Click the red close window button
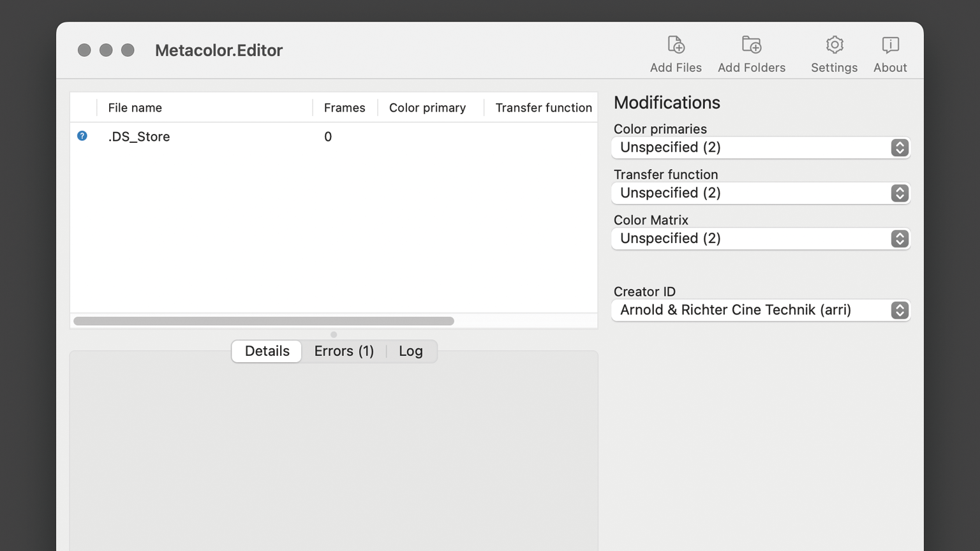This screenshot has height=551, width=980. tap(84, 50)
